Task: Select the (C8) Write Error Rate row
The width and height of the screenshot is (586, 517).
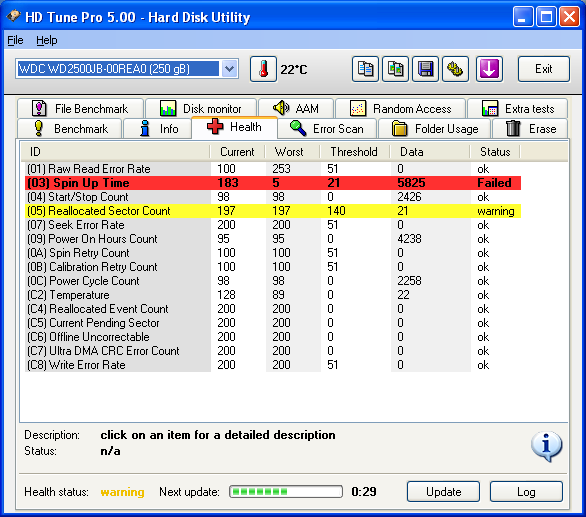Action: coord(273,365)
